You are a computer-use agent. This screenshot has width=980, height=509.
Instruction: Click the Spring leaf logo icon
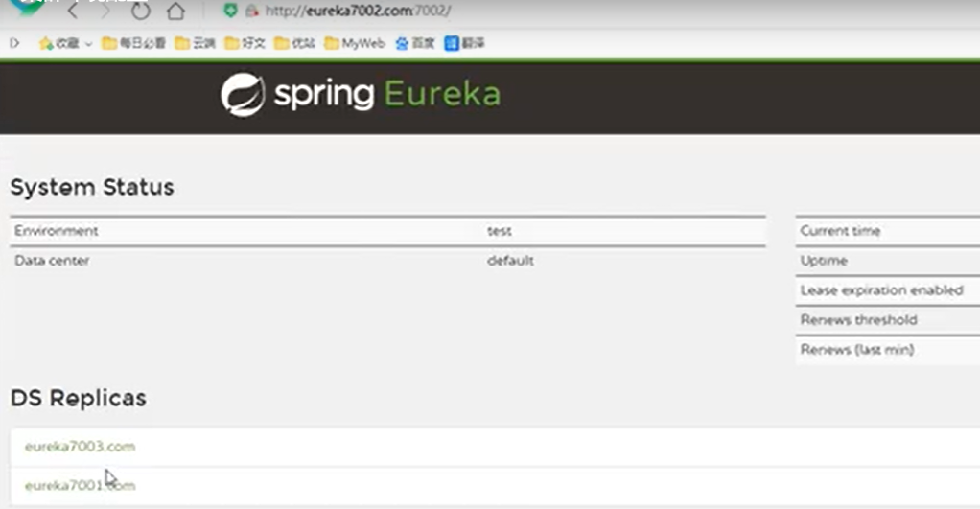click(x=243, y=95)
